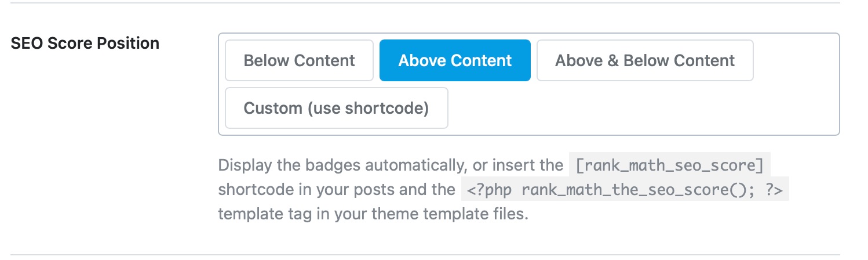
Task: Choose the Above Content position
Action: tap(455, 60)
